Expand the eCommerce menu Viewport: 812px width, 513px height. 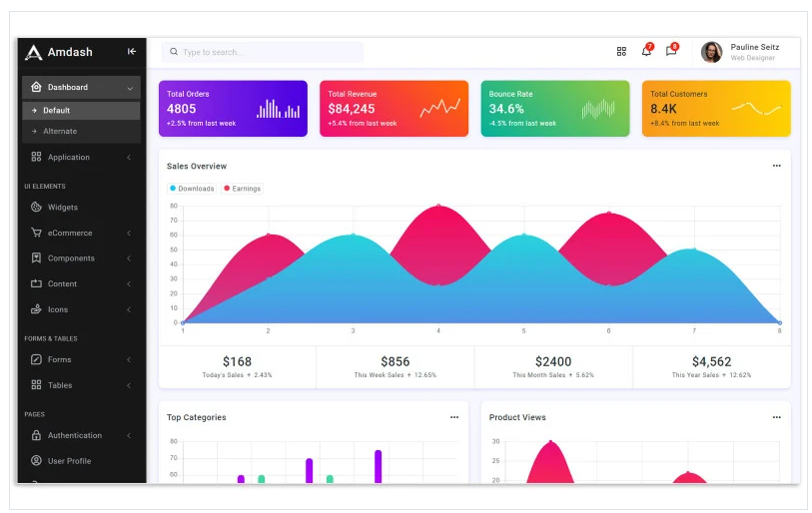[x=80, y=233]
